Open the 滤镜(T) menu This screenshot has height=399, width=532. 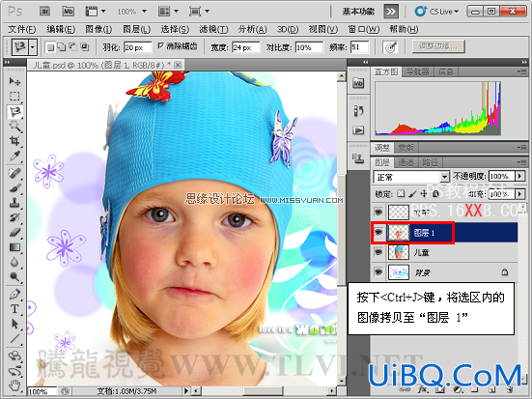coord(213,30)
